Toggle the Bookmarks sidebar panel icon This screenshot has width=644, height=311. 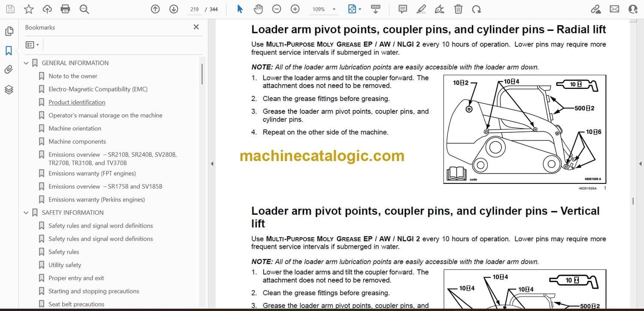tap(9, 51)
